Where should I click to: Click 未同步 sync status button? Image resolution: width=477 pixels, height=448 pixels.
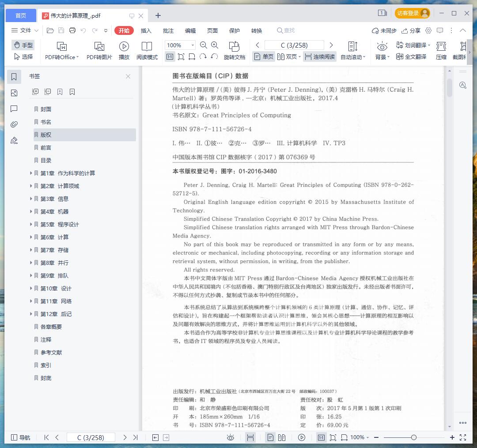tap(384, 30)
